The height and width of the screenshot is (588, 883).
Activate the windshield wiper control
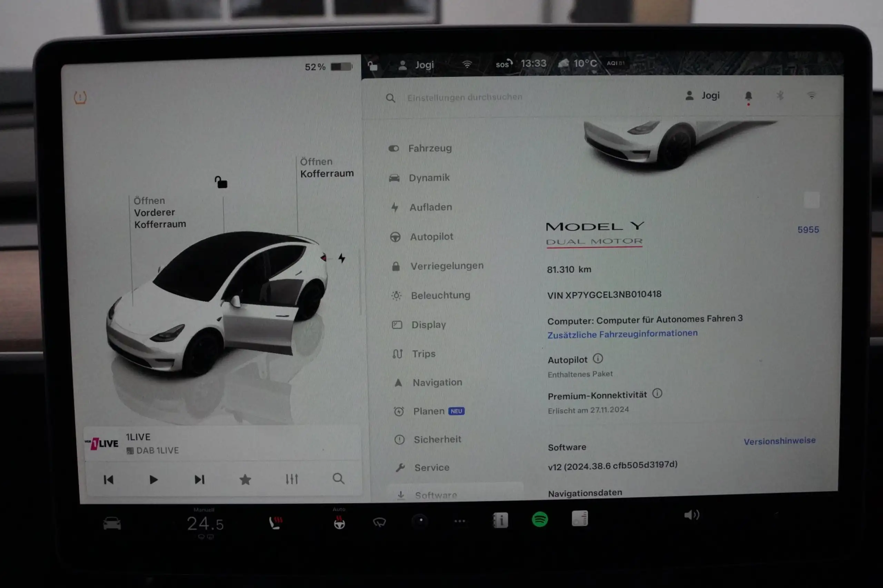pos(379,522)
